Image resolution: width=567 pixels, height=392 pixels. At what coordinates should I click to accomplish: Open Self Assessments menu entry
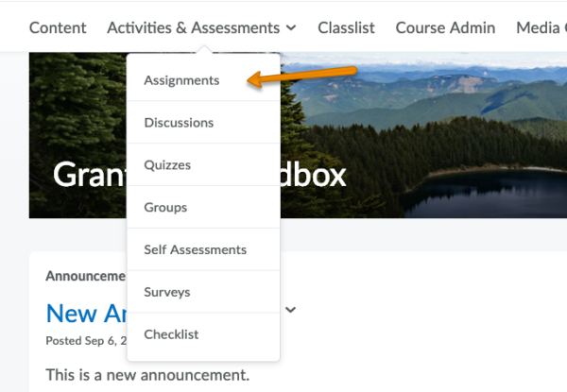click(x=195, y=250)
